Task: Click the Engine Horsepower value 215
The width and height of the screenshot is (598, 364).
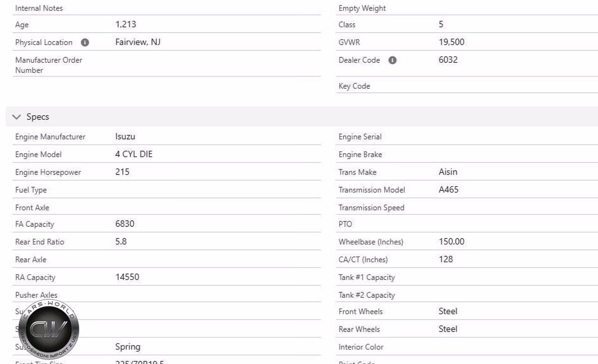Action: tap(122, 172)
